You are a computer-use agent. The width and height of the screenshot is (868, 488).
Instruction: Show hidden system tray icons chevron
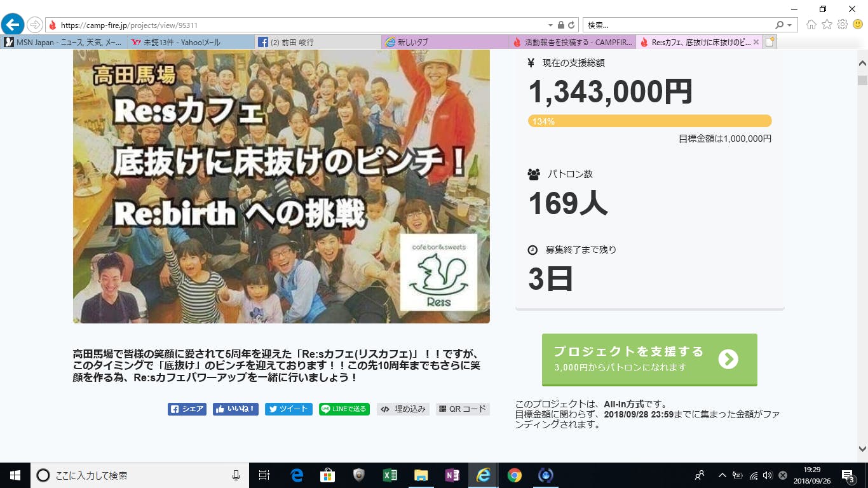click(x=722, y=475)
